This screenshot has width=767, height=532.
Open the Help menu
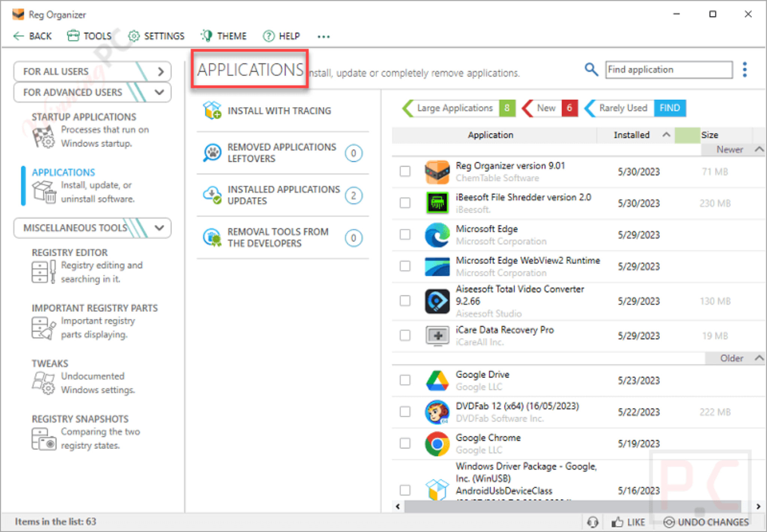(x=281, y=36)
